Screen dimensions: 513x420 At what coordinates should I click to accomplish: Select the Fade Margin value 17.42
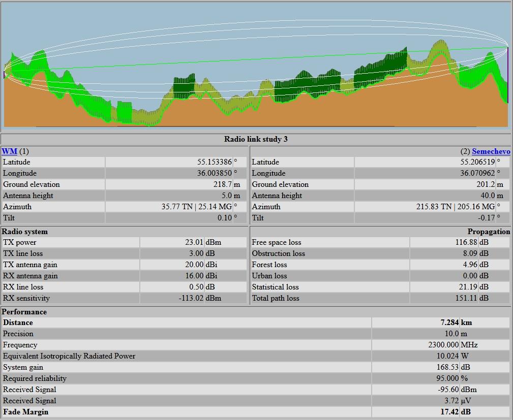point(449,412)
